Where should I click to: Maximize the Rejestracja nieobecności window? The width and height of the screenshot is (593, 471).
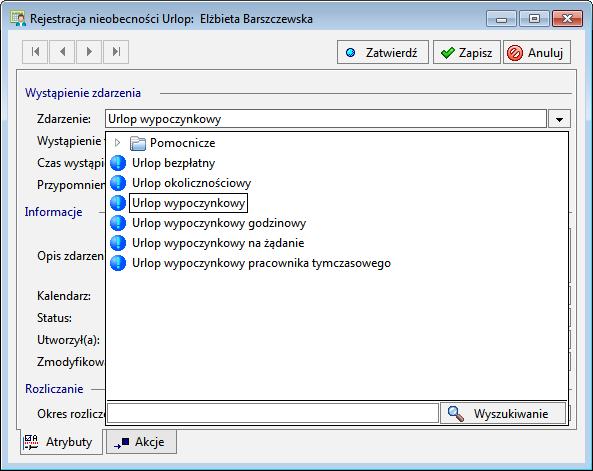534,19
